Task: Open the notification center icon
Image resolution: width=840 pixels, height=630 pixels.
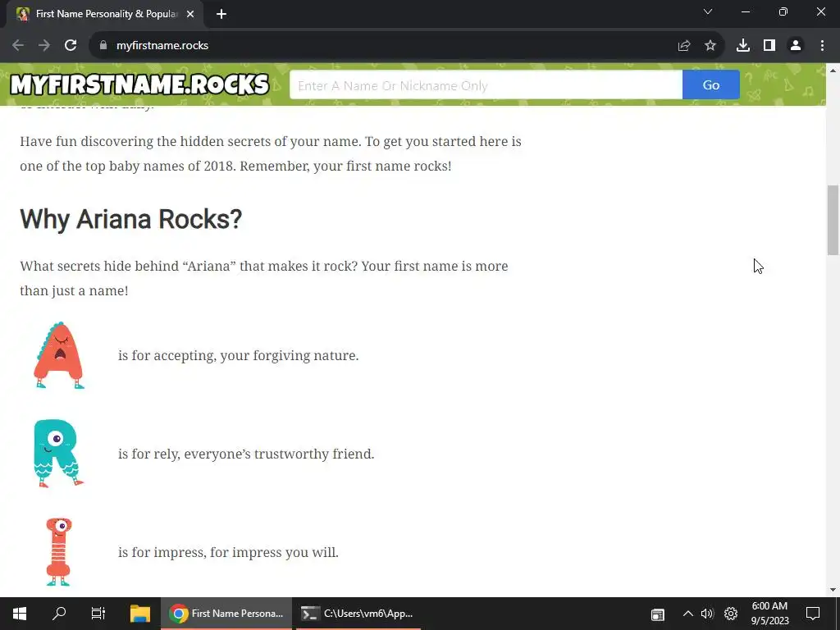Action: [x=813, y=614]
